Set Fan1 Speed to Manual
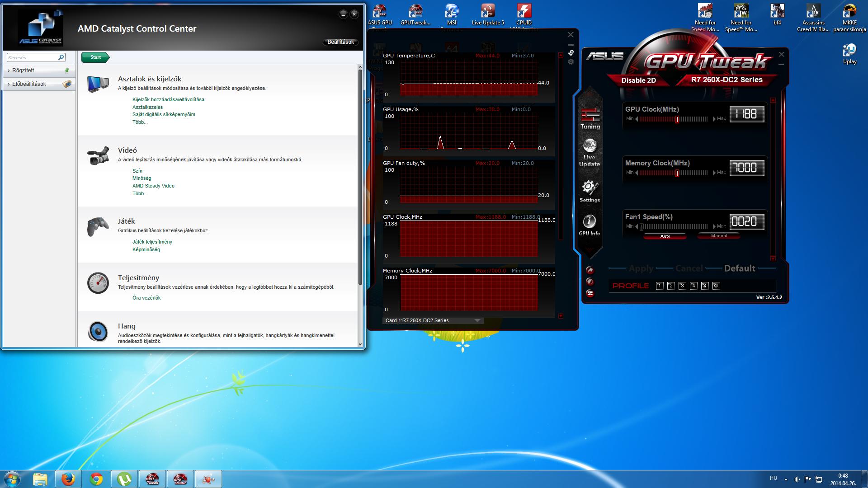 pos(719,236)
